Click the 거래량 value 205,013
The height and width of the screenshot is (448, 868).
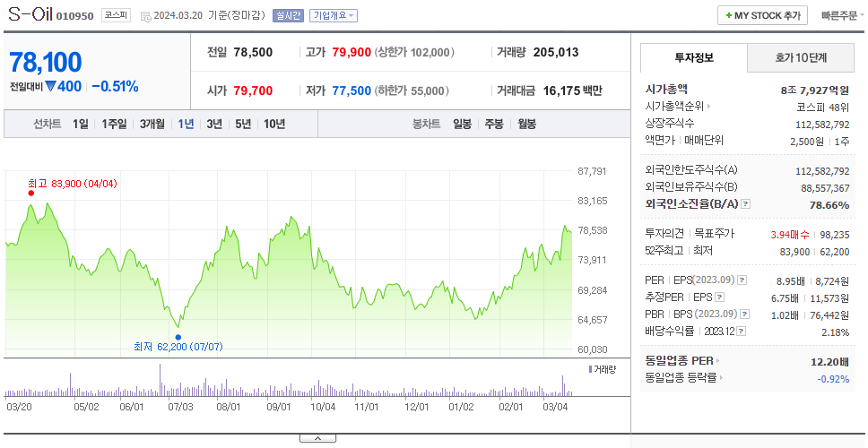pos(556,53)
